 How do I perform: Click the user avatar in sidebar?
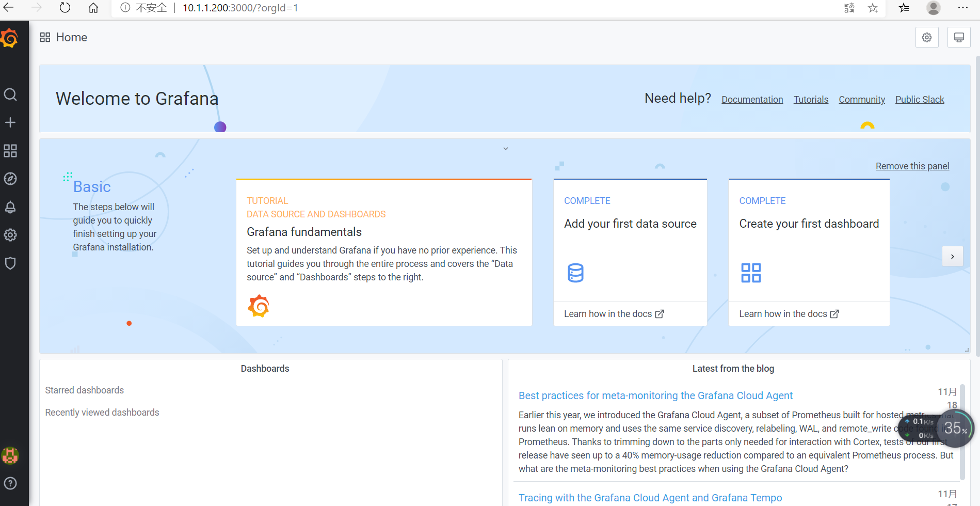(10, 455)
